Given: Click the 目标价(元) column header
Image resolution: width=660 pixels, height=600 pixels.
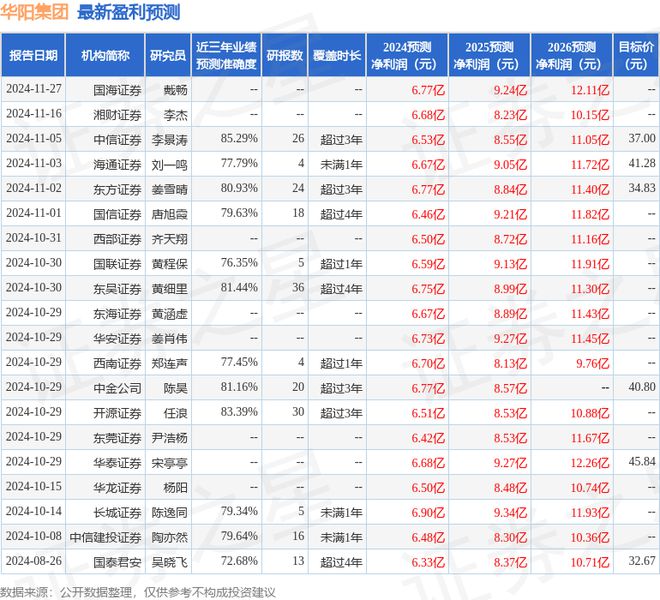Looking at the screenshot, I should (x=636, y=55).
